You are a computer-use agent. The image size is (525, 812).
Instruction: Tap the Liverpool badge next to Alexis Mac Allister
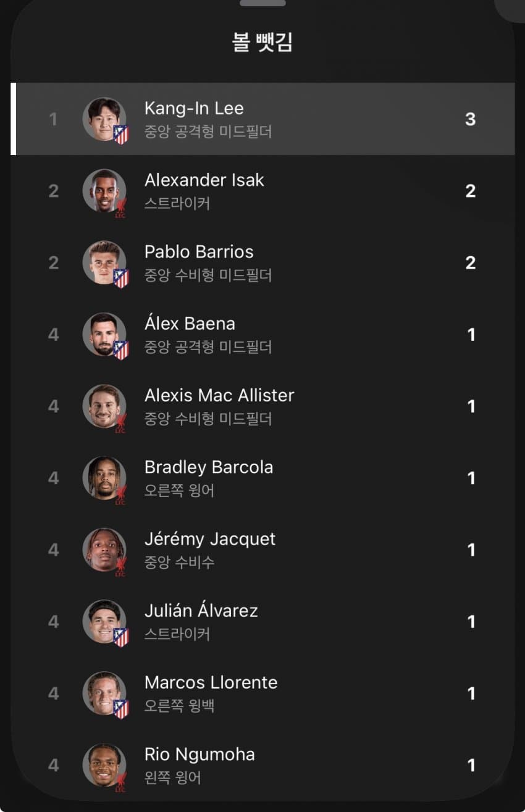pos(121,423)
